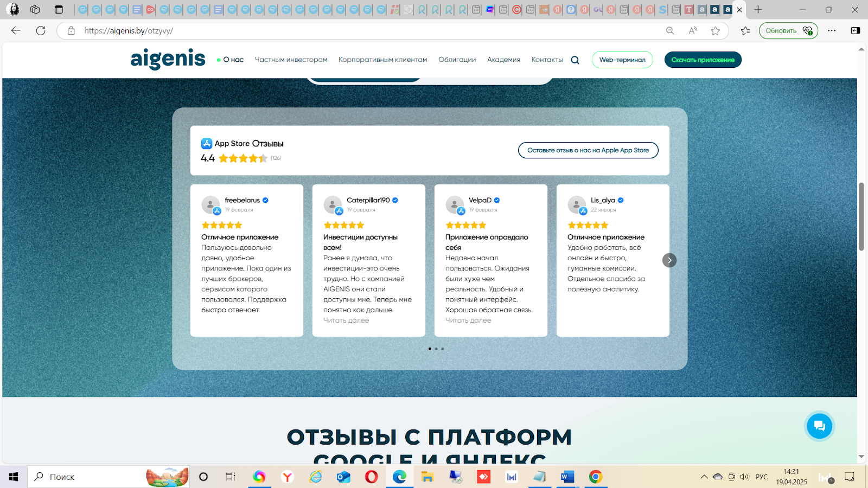The width and height of the screenshot is (868, 488).
Task: Click the freebelarus reviewer name
Action: click(242, 200)
